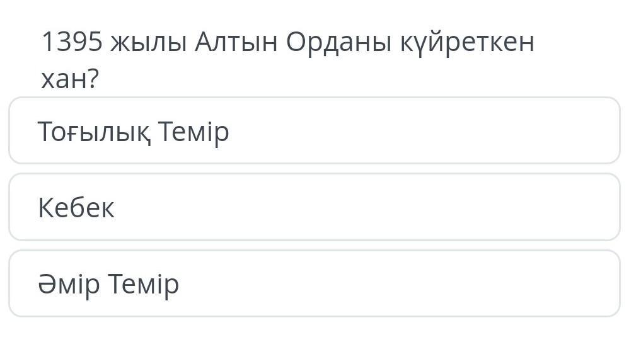Screen dimensions: 636x364
Task: Mark the option reading Тоғылық Темір
Action: (315, 130)
